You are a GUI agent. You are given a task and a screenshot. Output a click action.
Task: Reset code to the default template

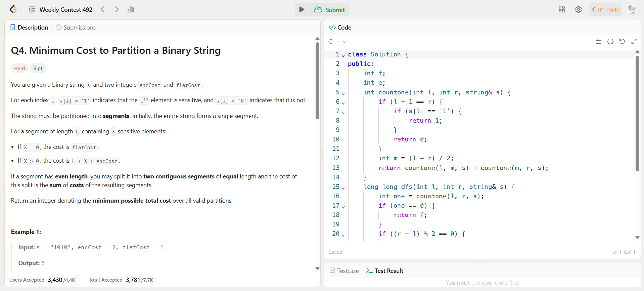pos(622,41)
